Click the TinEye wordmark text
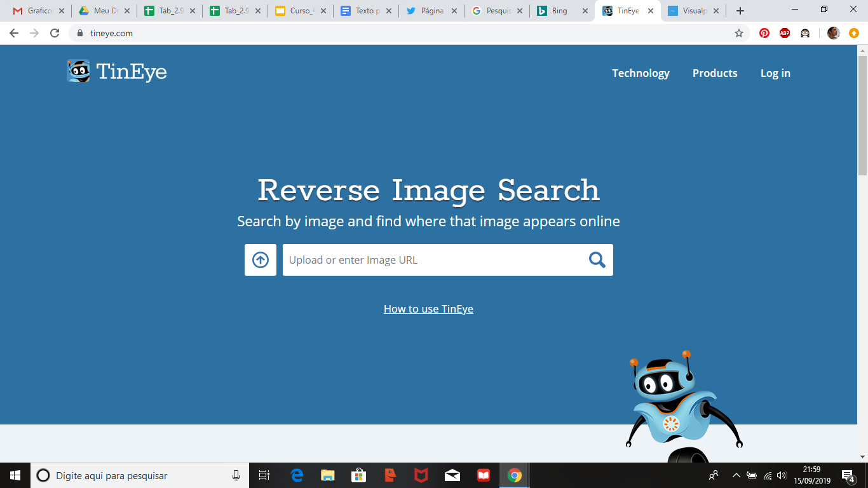The width and height of the screenshot is (868, 488). [x=132, y=72]
